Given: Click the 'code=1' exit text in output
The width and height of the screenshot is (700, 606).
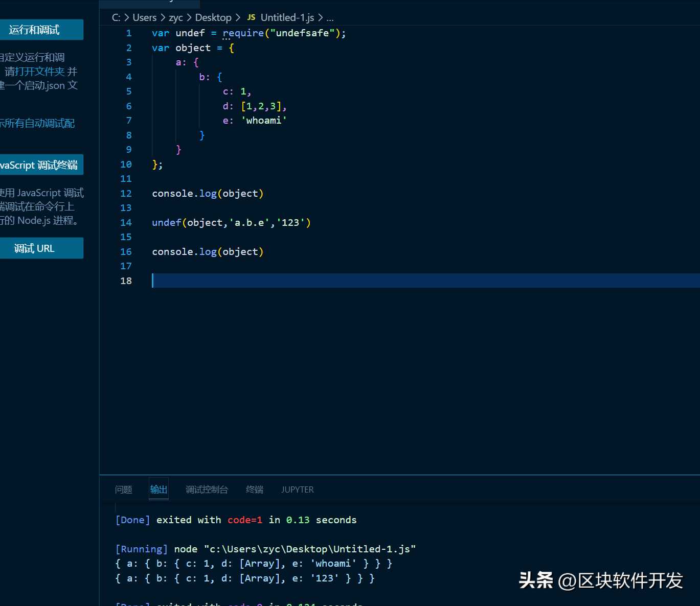Looking at the screenshot, I should [x=245, y=520].
